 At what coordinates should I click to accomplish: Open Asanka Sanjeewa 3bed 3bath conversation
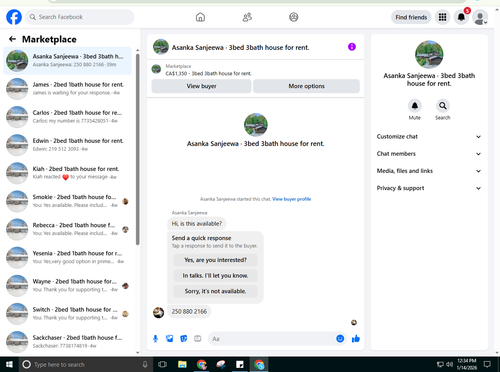[x=68, y=61]
